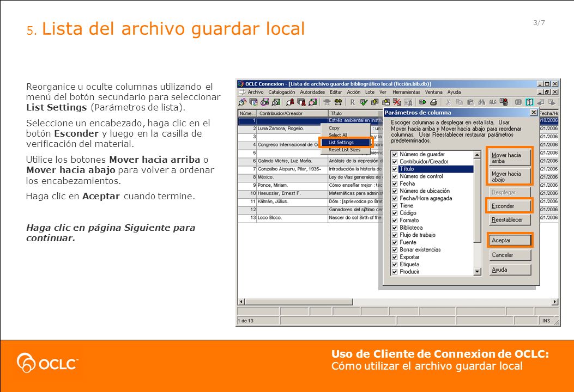Click the gray back navigation arrow icon

(x=541, y=102)
